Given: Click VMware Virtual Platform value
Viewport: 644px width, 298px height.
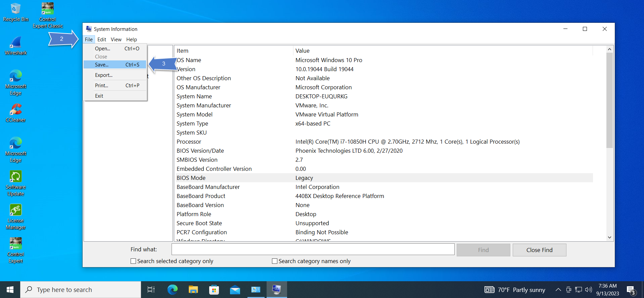Looking at the screenshot, I should (x=327, y=114).
